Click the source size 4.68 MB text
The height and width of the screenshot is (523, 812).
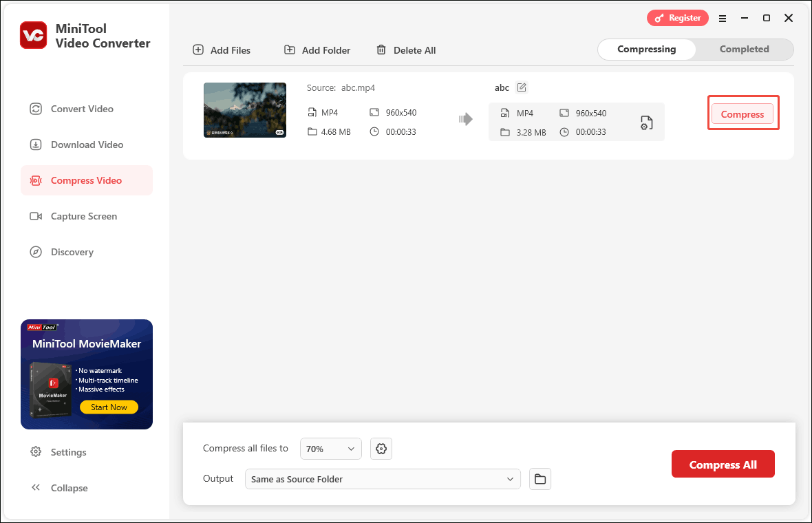coord(336,132)
